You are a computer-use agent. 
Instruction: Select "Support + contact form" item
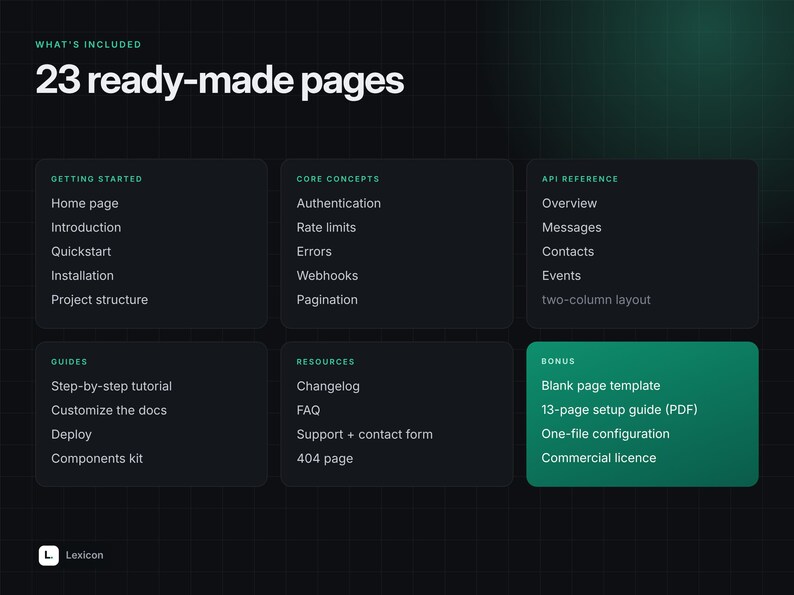(x=365, y=434)
